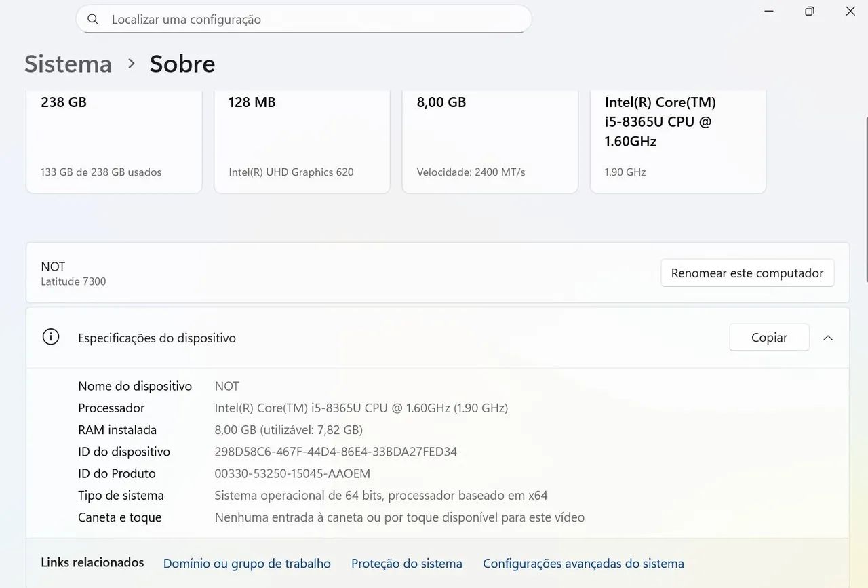Click the 133 GB de 238 GB usados text
The image size is (868, 588).
(101, 172)
